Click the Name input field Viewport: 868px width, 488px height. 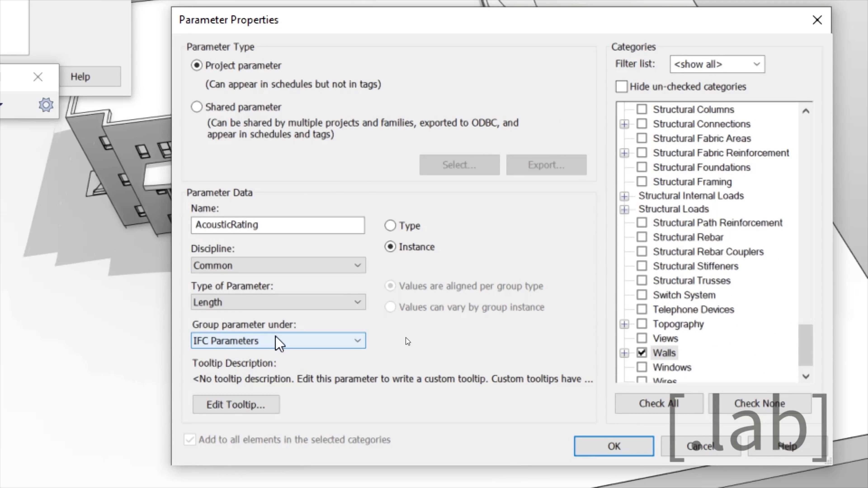[x=277, y=225]
